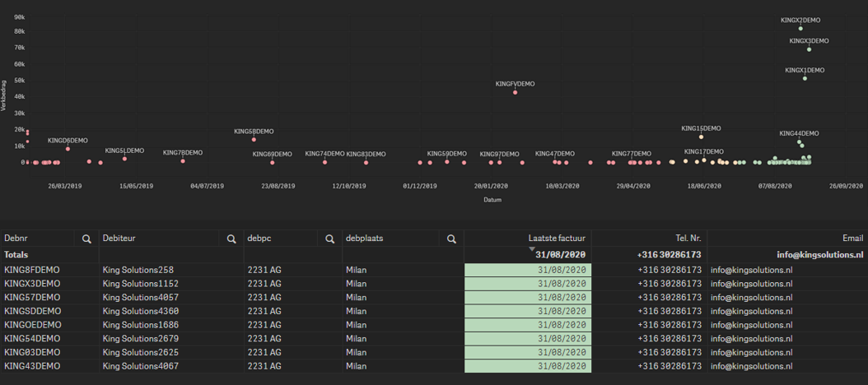Open search for the debpc column

(329, 239)
